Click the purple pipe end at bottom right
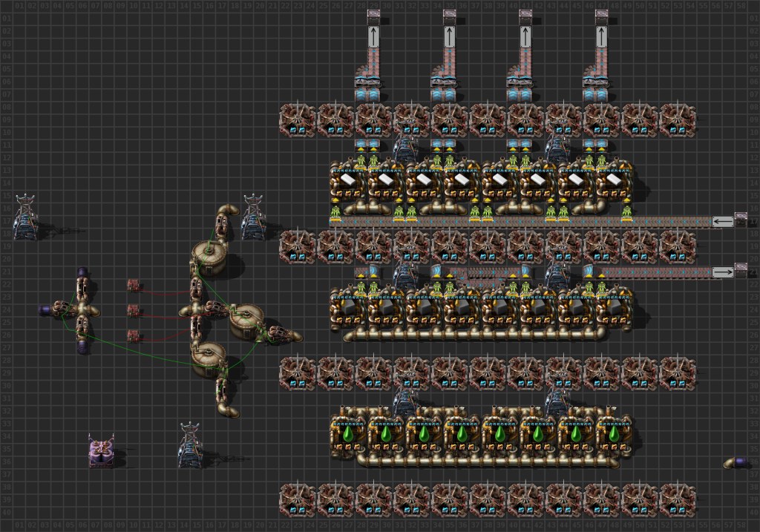 (738, 462)
